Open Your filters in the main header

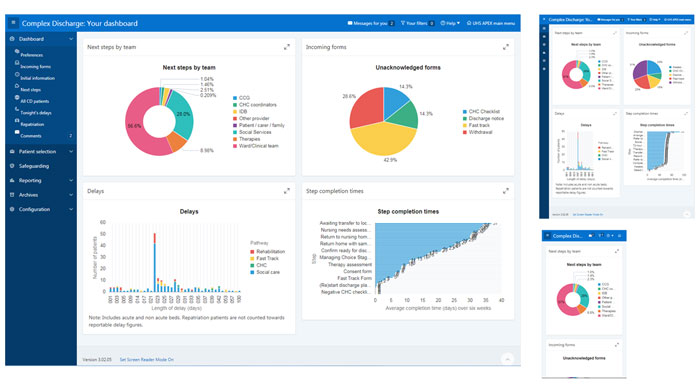tap(417, 23)
